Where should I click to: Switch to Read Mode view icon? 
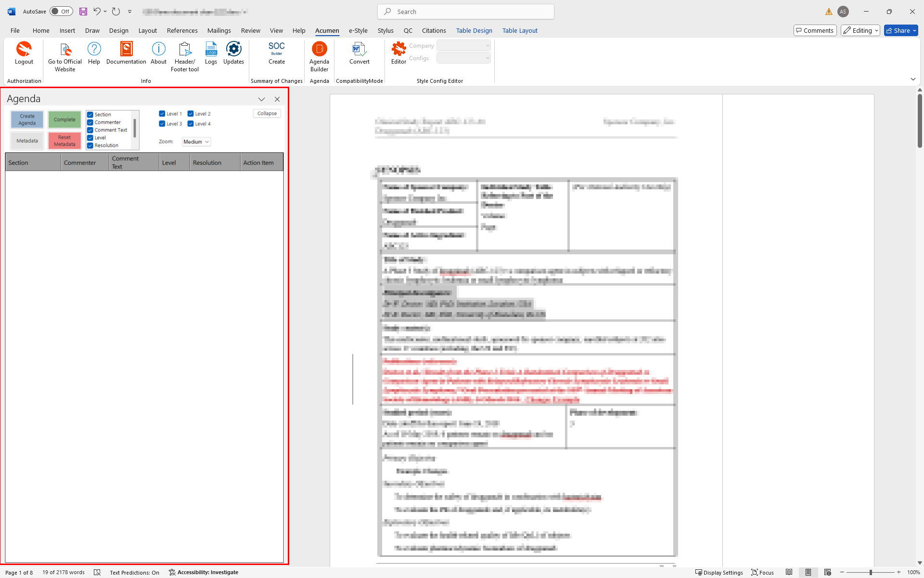click(x=789, y=572)
